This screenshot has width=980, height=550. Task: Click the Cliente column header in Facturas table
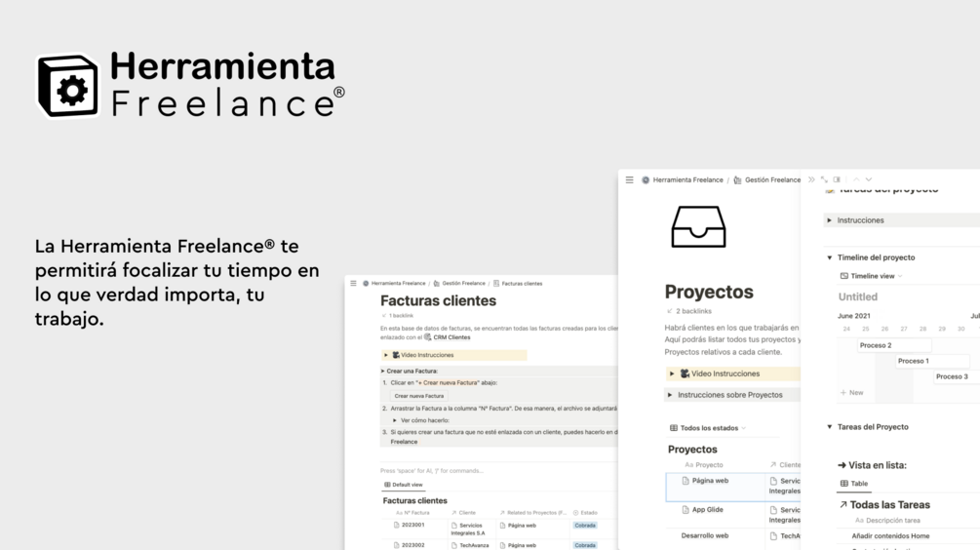[463, 513]
